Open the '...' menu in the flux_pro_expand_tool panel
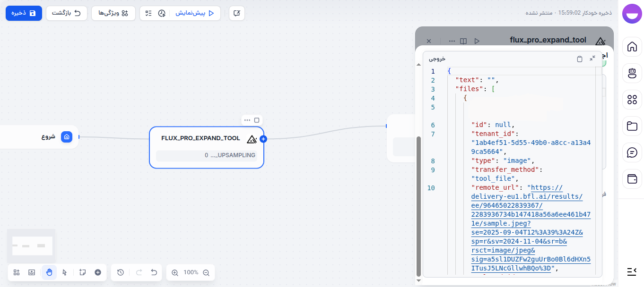Viewport: 644px width, 287px height. click(452, 41)
